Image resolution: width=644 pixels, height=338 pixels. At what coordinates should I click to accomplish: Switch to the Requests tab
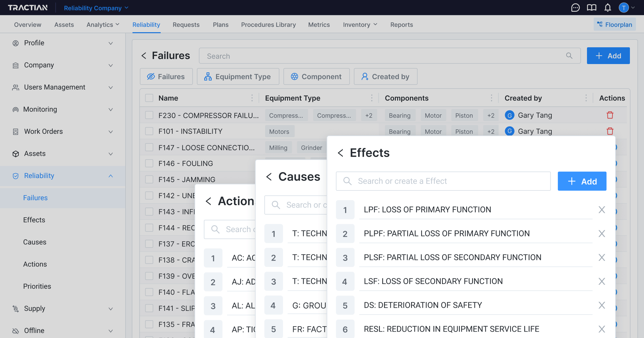coord(186,24)
